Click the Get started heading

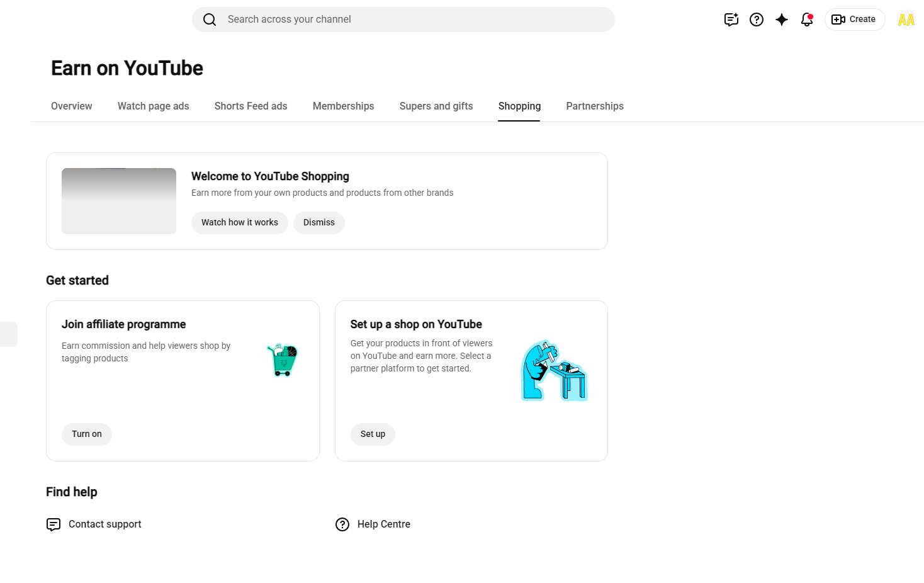77,281
